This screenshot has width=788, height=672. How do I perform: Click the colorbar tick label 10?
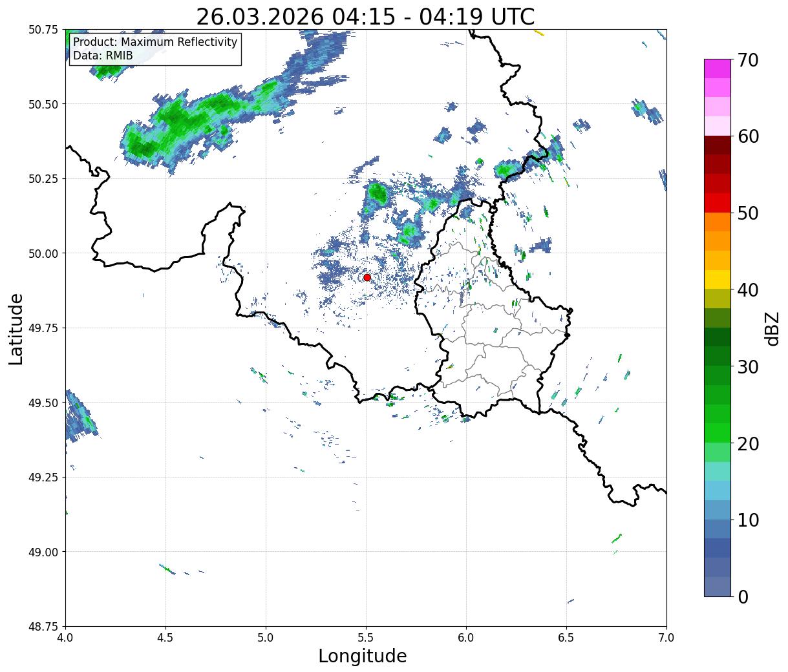tap(747, 520)
